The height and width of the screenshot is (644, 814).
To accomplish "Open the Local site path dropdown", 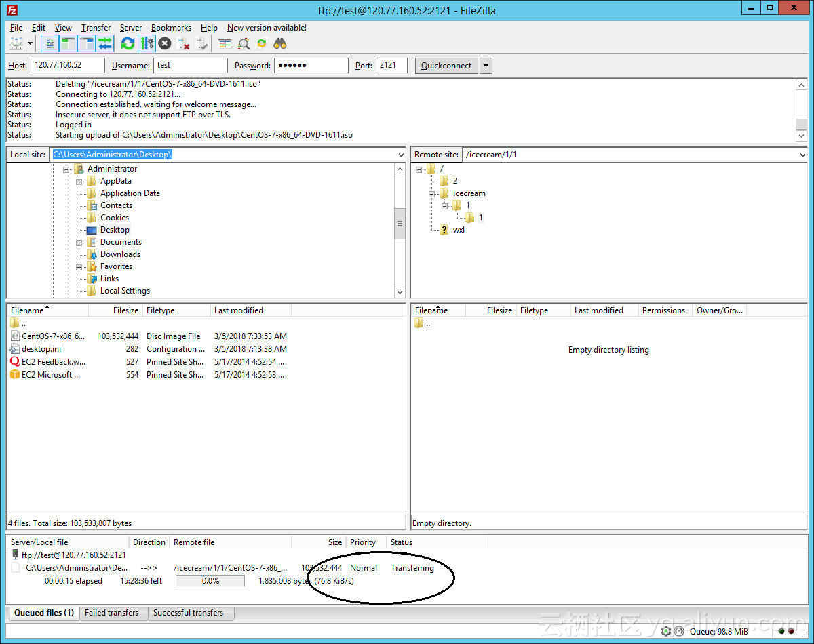I will (400, 155).
